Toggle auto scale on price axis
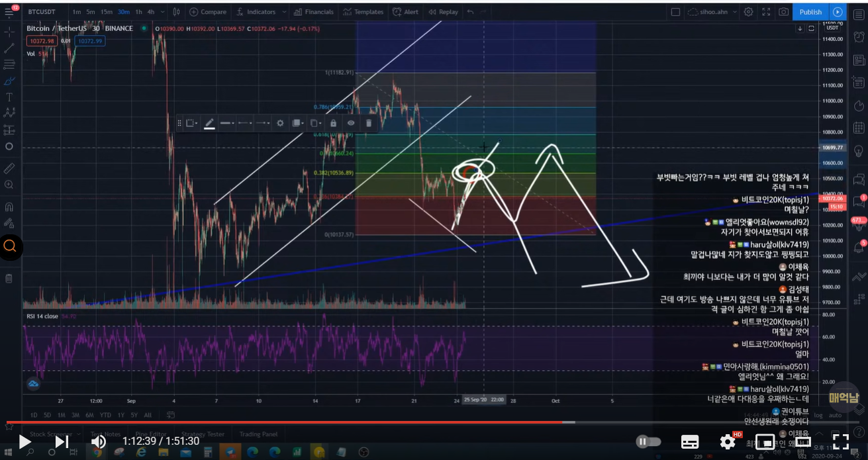Image resolution: width=868 pixels, height=460 pixels. (x=836, y=415)
